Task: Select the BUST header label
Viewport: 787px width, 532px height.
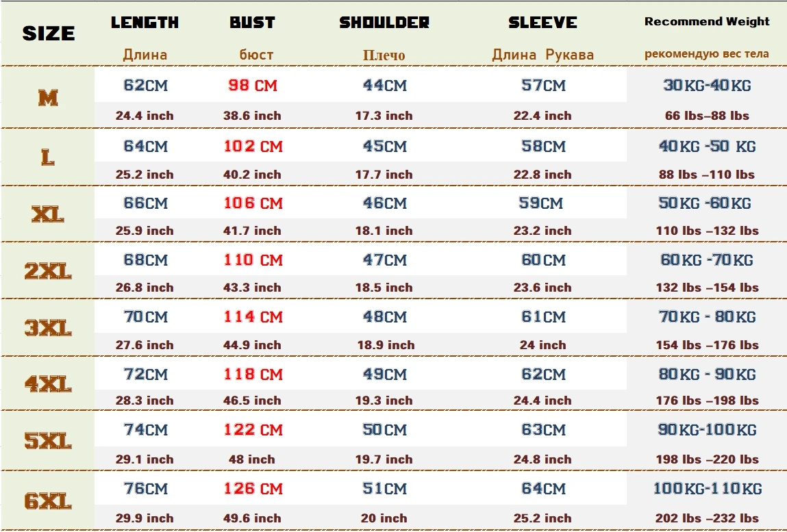Action: 252,23
